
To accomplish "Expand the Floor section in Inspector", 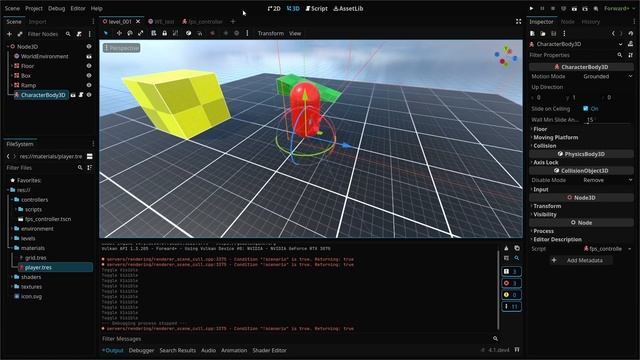I will 540,129.
